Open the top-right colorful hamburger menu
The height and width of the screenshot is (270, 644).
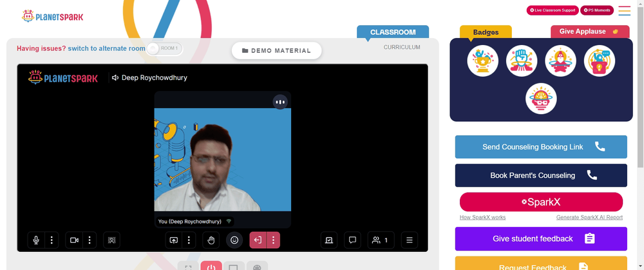[x=624, y=11]
